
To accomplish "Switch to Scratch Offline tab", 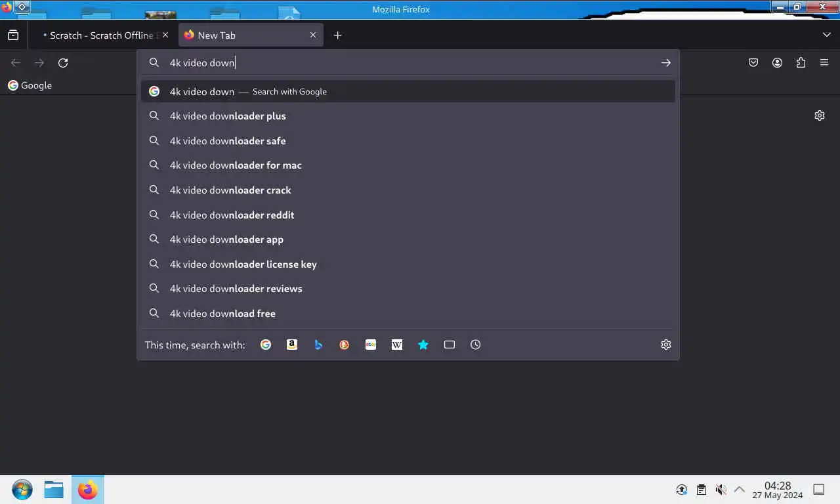I will [x=102, y=35].
